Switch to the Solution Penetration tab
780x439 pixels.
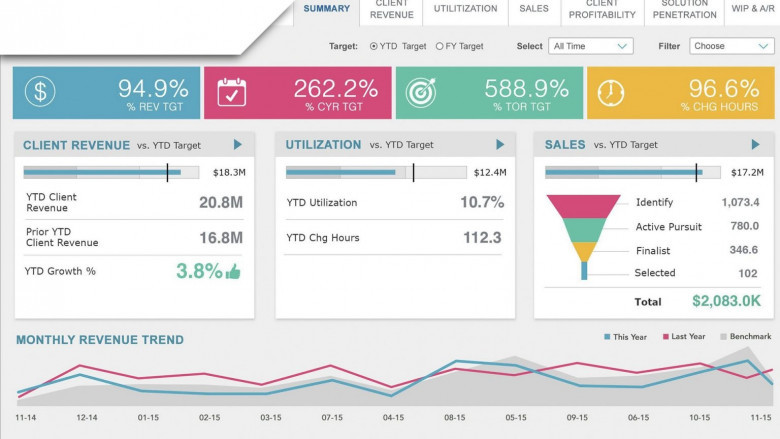click(x=684, y=10)
